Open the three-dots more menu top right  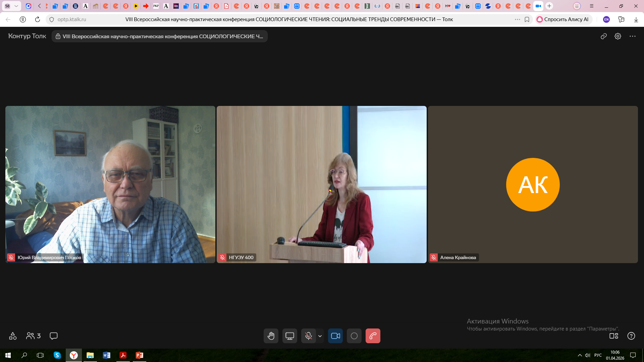[632, 36]
